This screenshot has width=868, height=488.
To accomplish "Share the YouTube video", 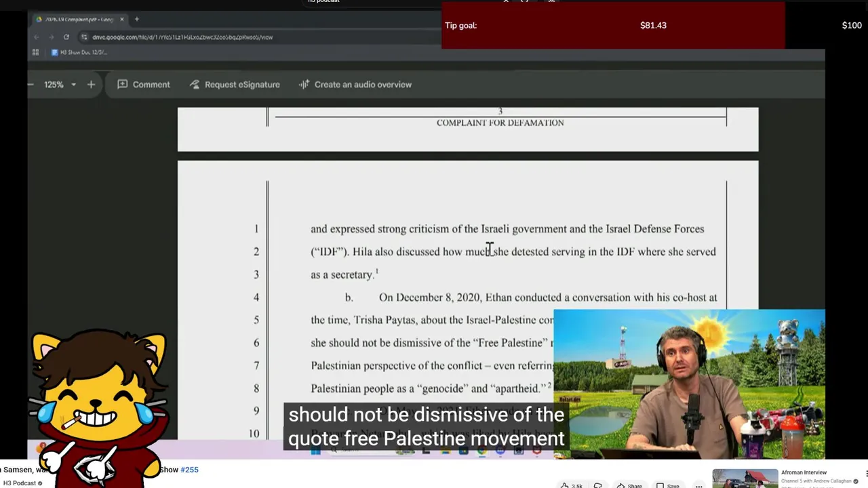I will 629,485.
